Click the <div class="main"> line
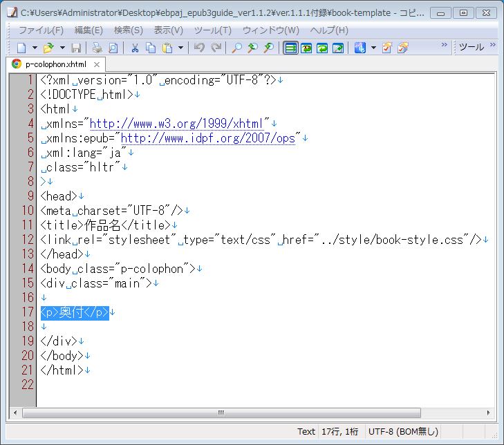 96,283
